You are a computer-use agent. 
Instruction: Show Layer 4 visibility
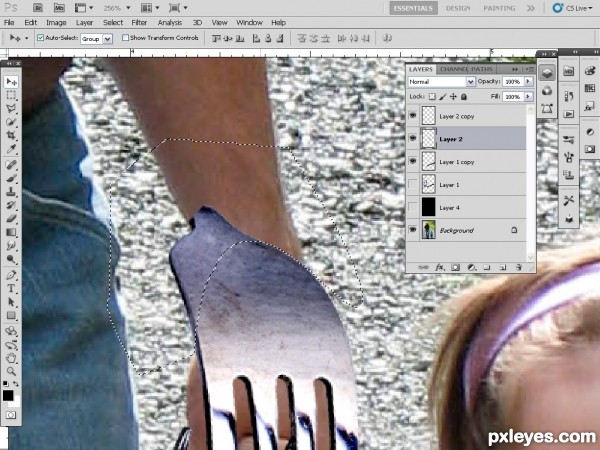(x=412, y=207)
